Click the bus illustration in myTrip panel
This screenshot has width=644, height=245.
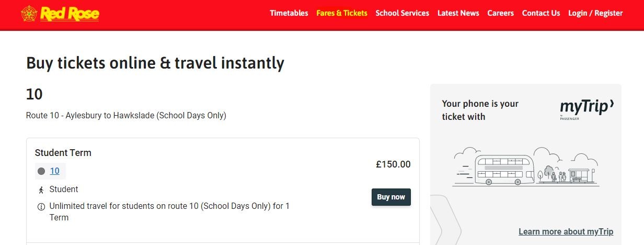tap(504, 169)
